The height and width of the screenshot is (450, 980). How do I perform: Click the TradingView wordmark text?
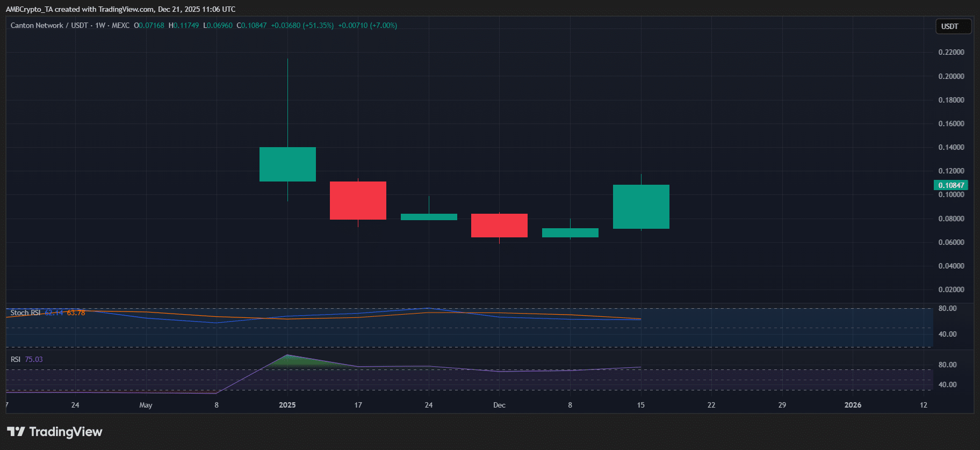click(66, 432)
